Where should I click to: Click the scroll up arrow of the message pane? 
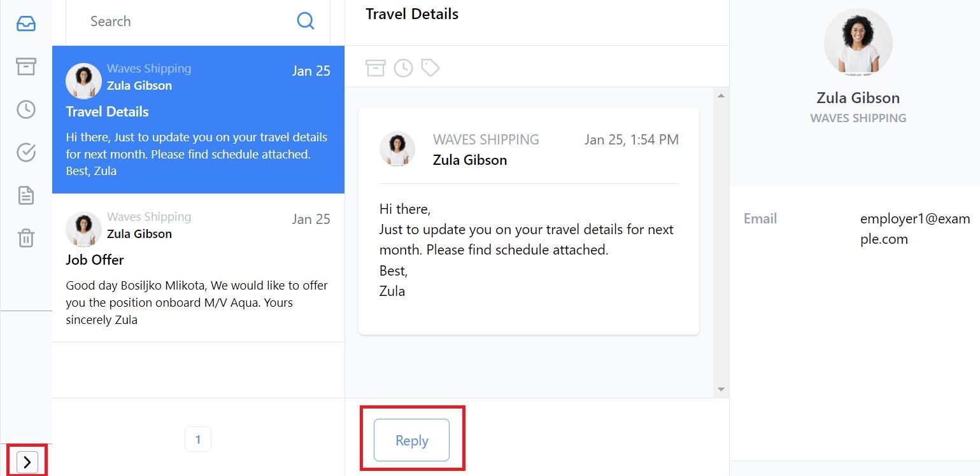(721, 95)
